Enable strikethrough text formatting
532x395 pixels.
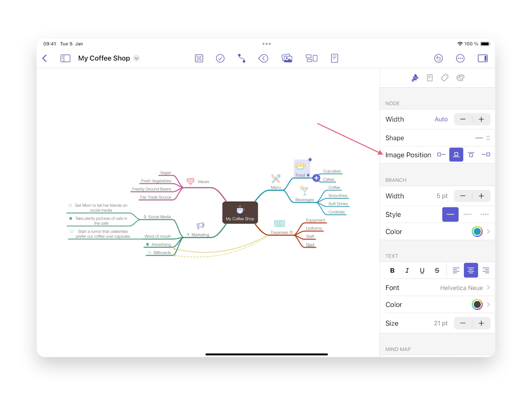pyautogui.click(x=437, y=270)
